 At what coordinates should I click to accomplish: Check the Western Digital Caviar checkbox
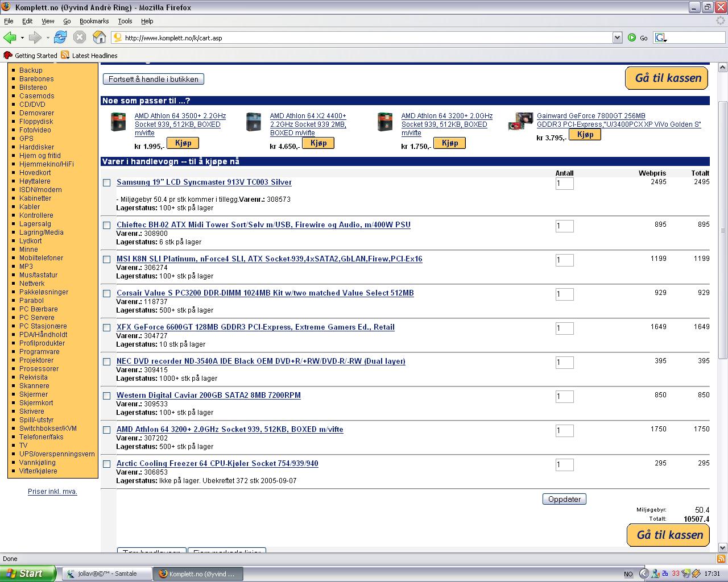pos(106,396)
